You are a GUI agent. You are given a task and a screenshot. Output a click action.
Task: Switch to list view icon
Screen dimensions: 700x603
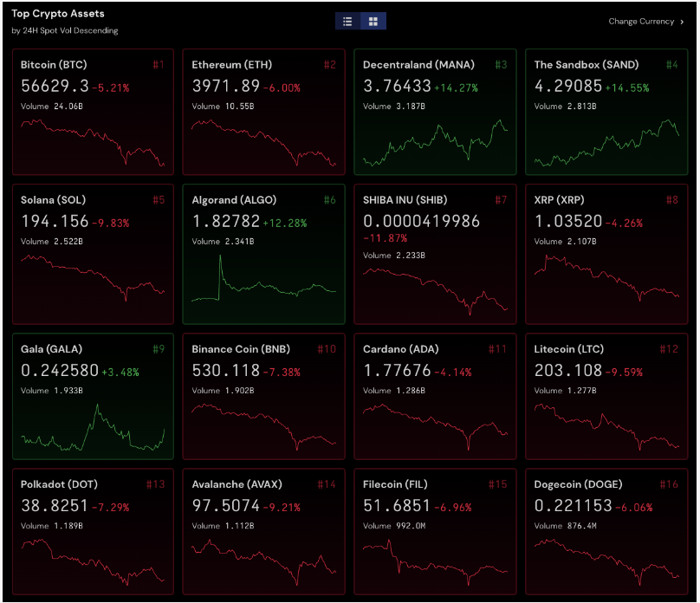click(347, 21)
